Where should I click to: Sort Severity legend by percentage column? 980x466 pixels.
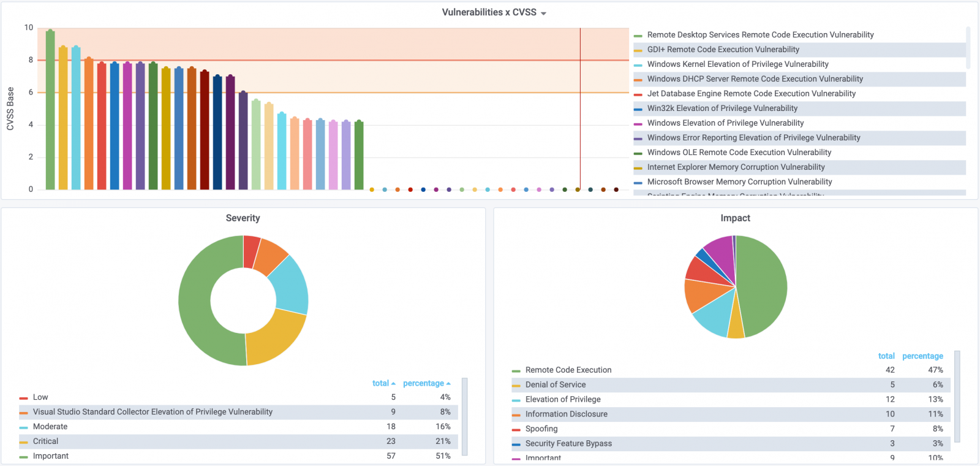point(426,383)
